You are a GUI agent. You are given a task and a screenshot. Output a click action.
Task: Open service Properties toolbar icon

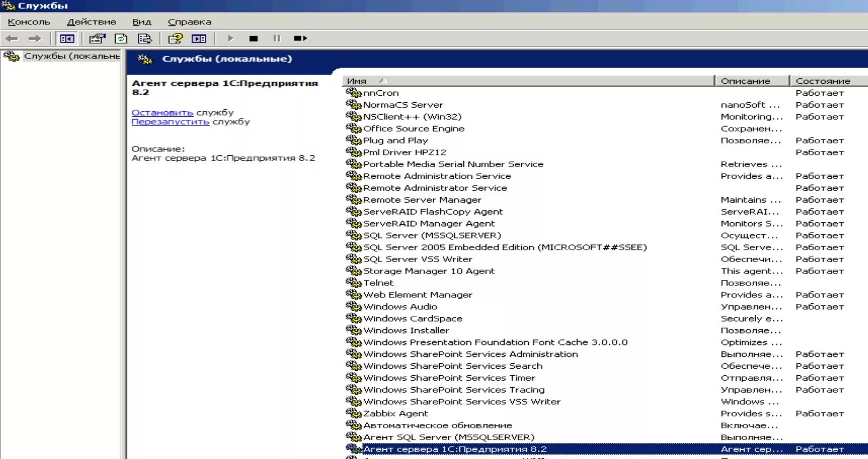(97, 38)
